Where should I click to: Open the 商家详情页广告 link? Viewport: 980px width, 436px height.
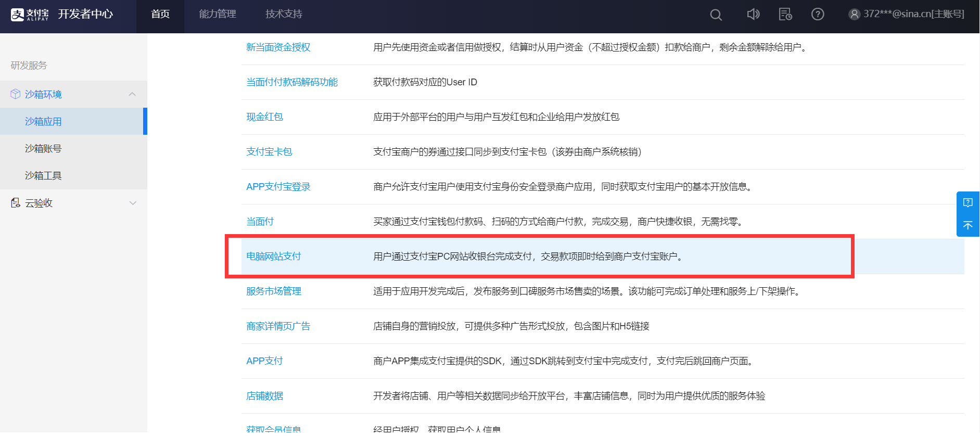coord(278,326)
